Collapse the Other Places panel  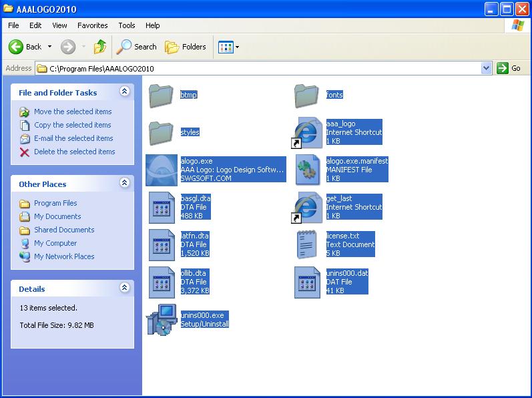pyautogui.click(x=125, y=183)
